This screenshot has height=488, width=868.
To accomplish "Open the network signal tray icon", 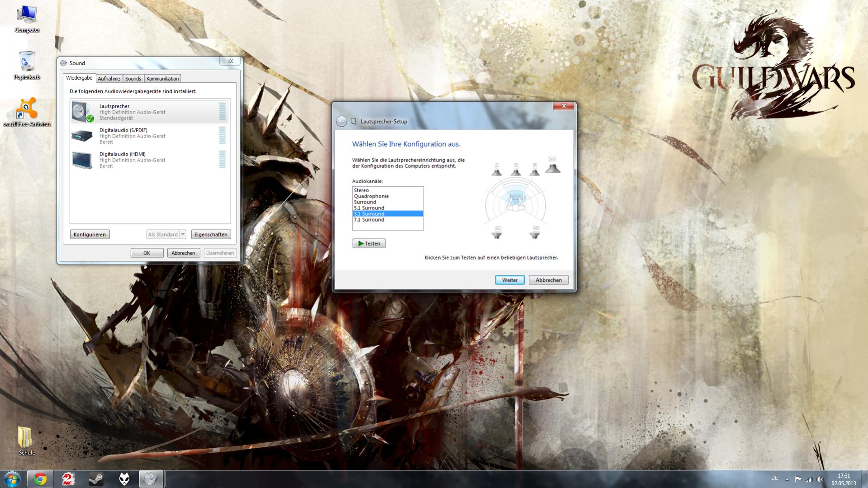I will coord(809,479).
